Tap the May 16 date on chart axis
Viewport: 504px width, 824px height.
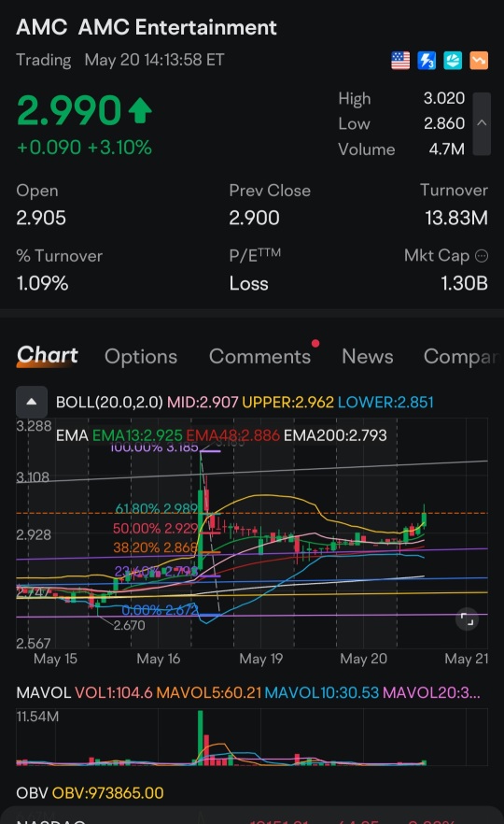(x=158, y=659)
